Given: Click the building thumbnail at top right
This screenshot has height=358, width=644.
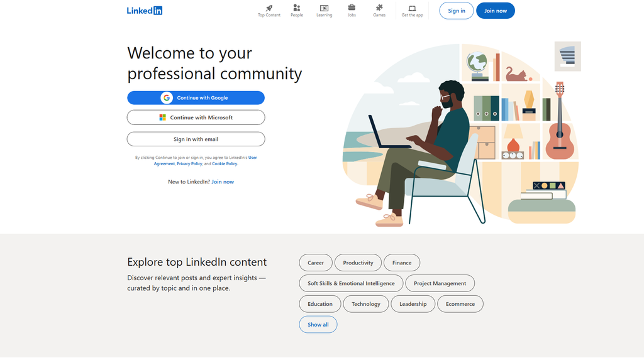Looking at the screenshot, I should coord(568,56).
